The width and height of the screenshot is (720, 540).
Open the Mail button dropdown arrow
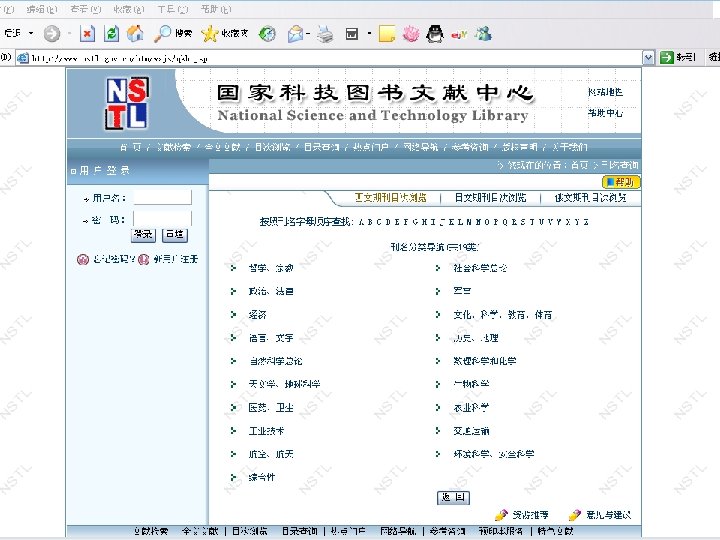click(x=308, y=34)
